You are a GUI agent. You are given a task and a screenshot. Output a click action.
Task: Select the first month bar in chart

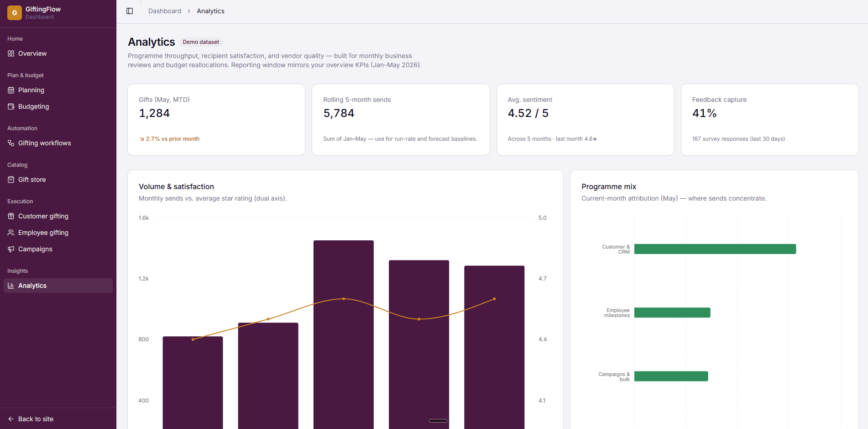193,383
